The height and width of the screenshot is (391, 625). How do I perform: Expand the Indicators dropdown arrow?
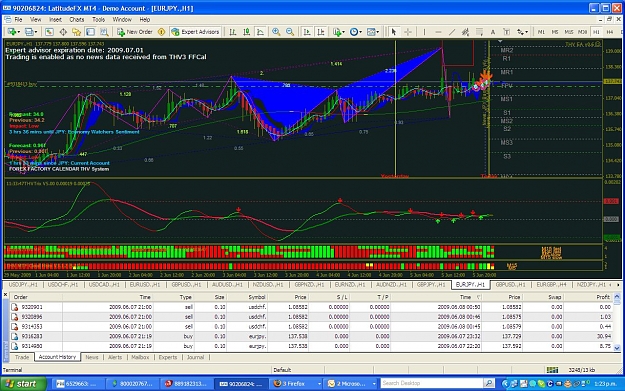click(344, 32)
